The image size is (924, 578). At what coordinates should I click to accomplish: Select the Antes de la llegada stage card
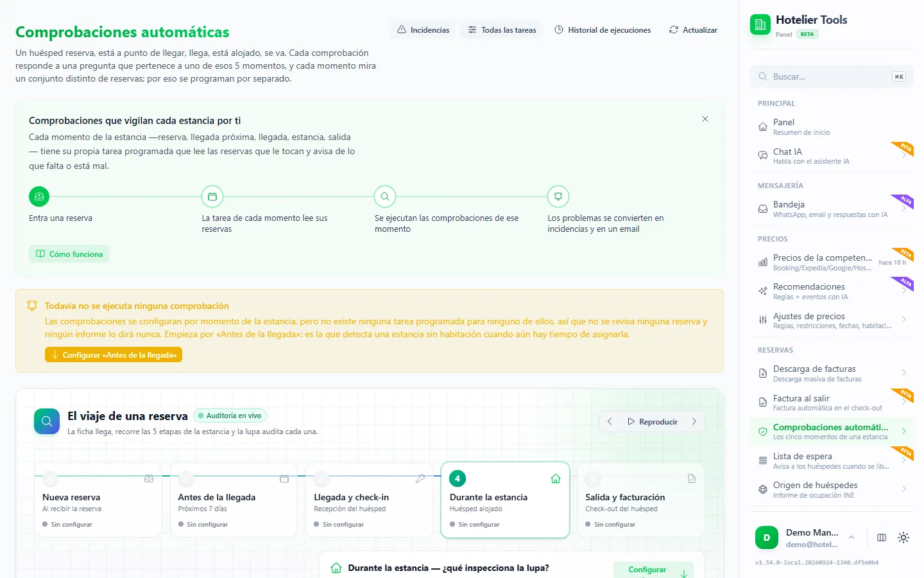point(234,500)
